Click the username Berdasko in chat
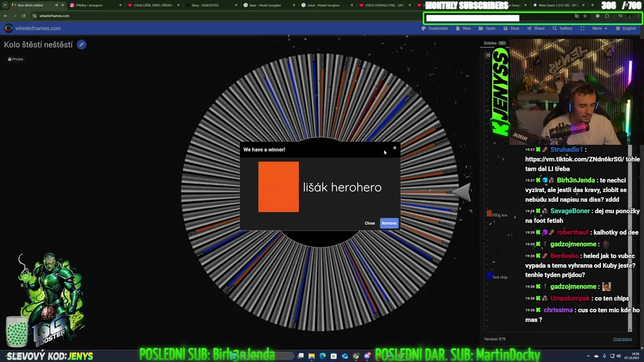 click(x=565, y=256)
